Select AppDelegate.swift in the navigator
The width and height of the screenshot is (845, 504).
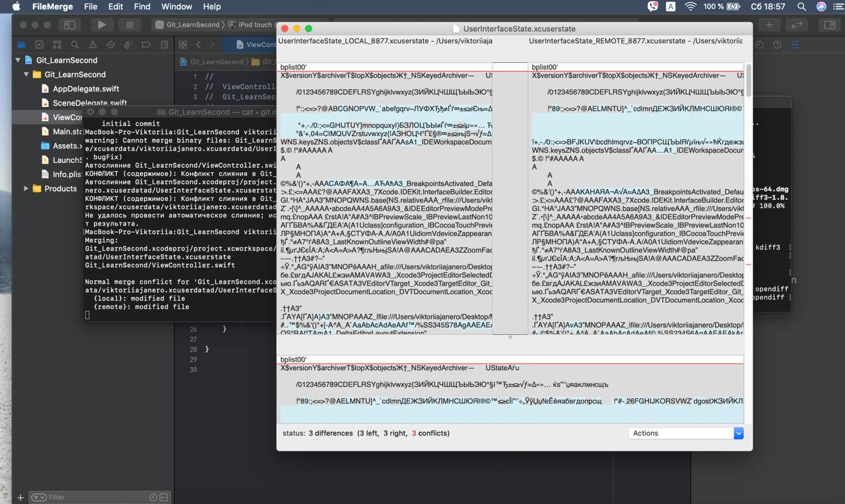[x=86, y=89]
